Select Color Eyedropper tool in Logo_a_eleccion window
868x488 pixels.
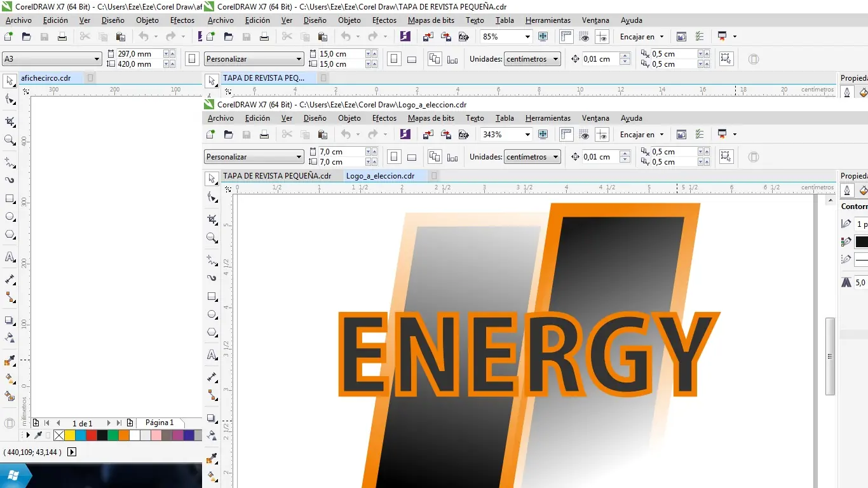tap(212, 457)
